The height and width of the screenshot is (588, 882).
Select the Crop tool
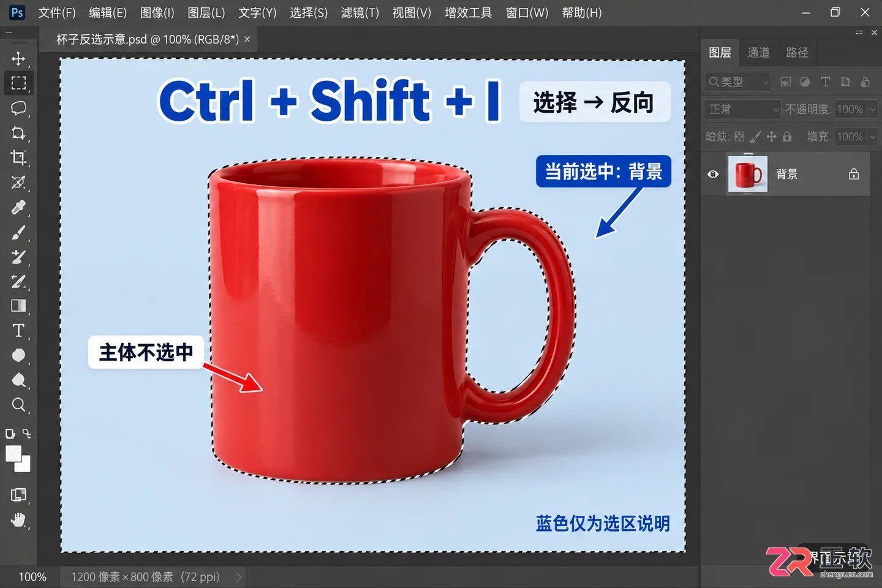pyautogui.click(x=18, y=157)
